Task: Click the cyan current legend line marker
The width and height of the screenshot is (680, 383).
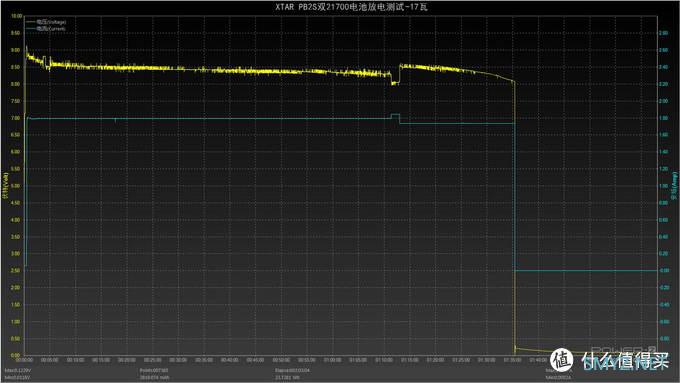Action: 31,29
